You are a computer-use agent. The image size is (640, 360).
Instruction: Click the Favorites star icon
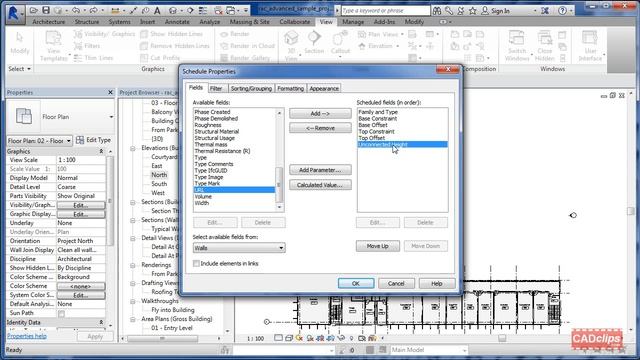(x=473, y=11)
